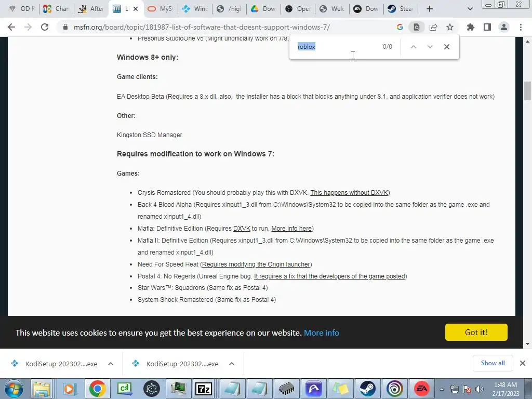Switch to the Welc tab
The image size is (532, 399).
(332, 9)
